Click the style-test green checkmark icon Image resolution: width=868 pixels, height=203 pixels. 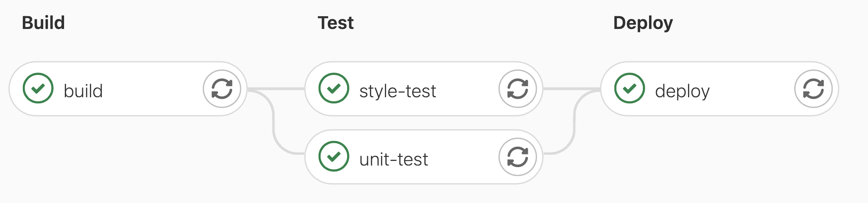coord(334,88)
